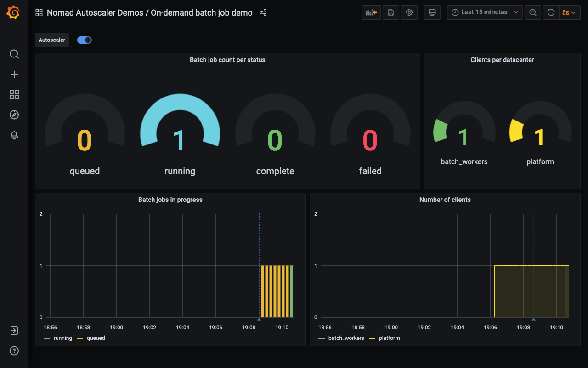Screen dimensions: 588x368
Task: Click the "running" gauge label
Action: click(180, 171)
